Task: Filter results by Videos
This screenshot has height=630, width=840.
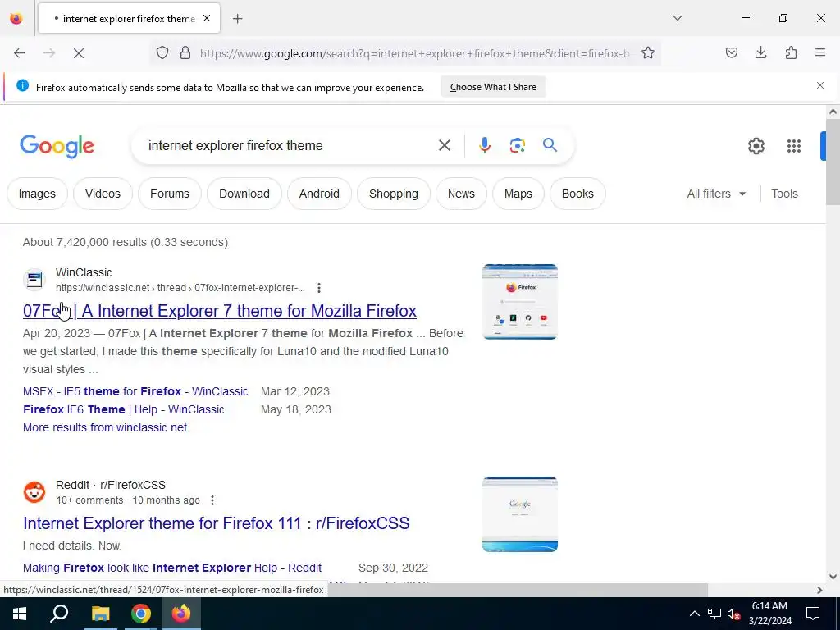Action: [x=103, y=194]
